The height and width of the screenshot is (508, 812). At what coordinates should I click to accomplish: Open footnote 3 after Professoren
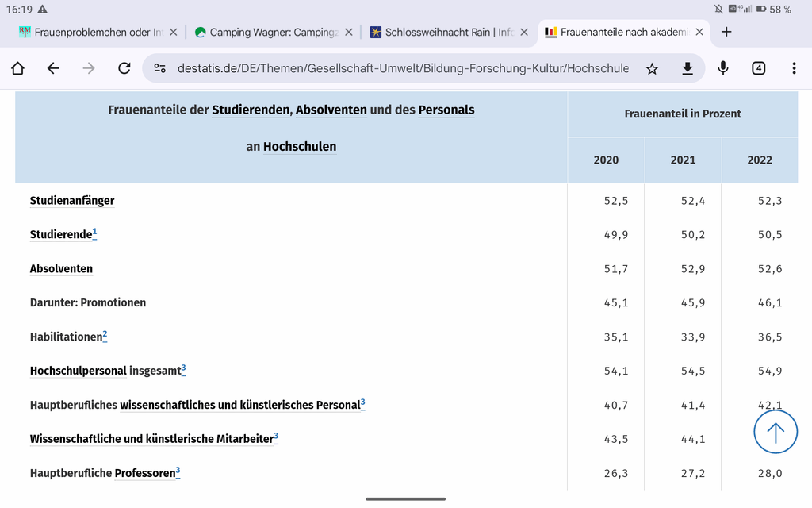pos(178,471)
